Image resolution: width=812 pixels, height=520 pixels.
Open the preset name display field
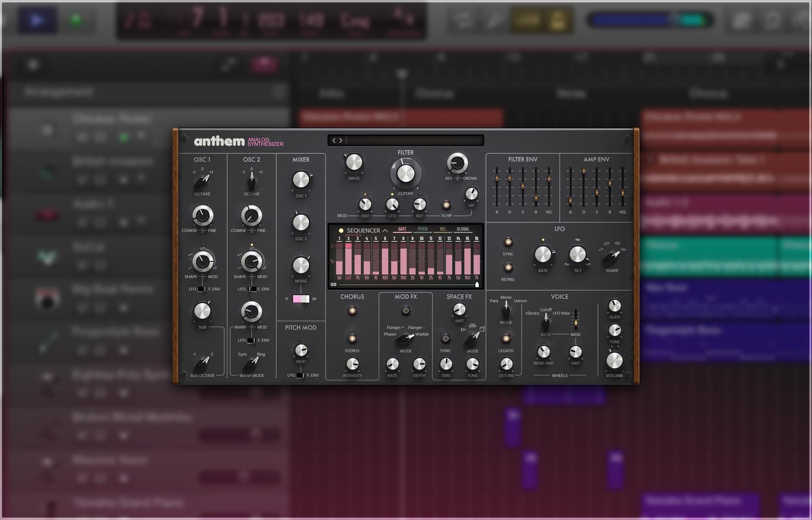click(414, 140)
